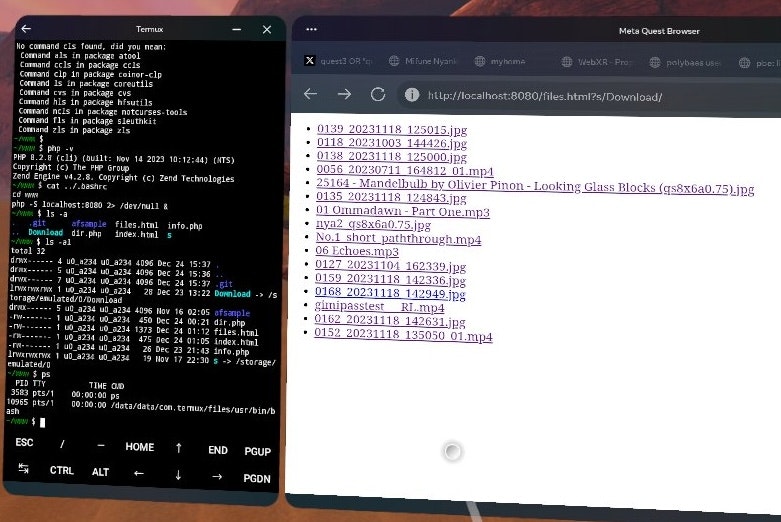The image size is (781, 522).
Task: Toggle the CTRL modifier key in Termux
Action: [x=62, y=470]
